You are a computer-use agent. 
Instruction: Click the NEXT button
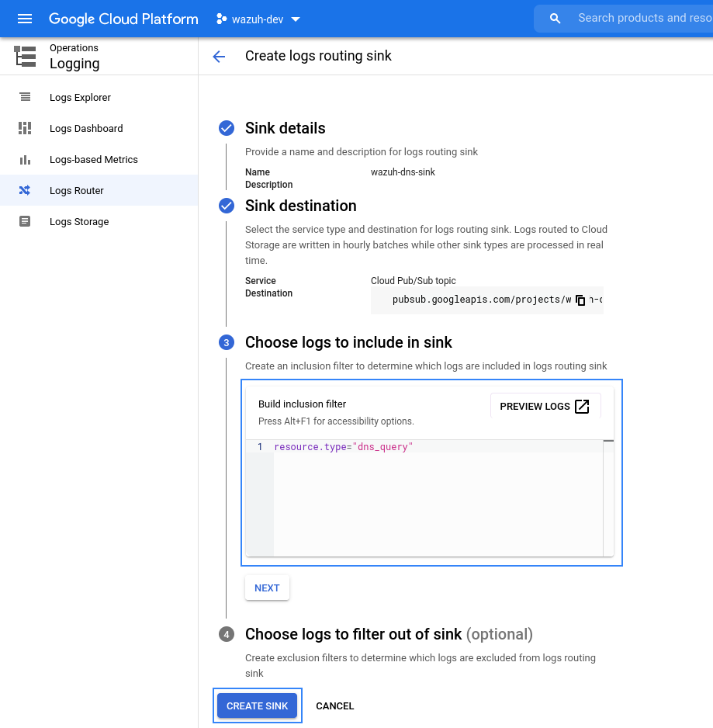point(267,588)
